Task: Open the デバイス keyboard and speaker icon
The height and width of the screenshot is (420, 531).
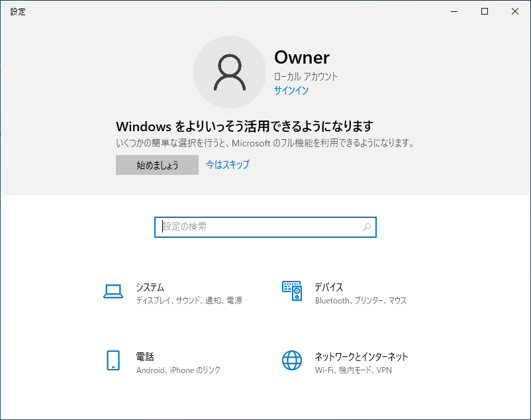Action: coord(292,291)
